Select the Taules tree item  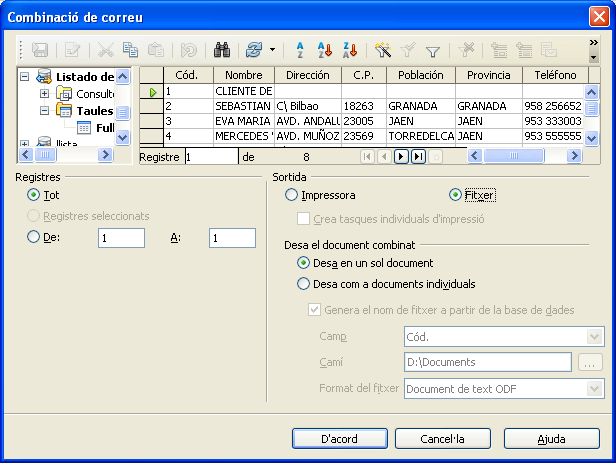point(94,110)
